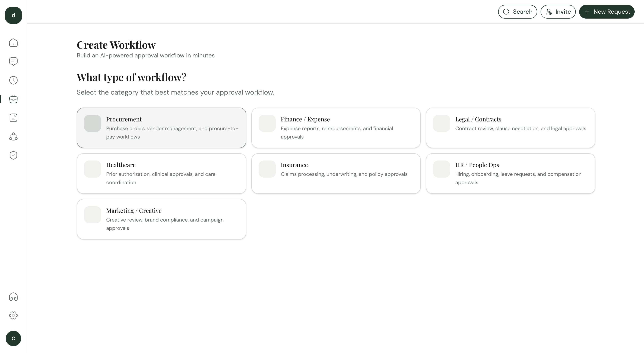The width and height of the screenshot is (644, 353).
Task: Select the Marketing / Creative workflow card
Action: click(x=161, y=219)
